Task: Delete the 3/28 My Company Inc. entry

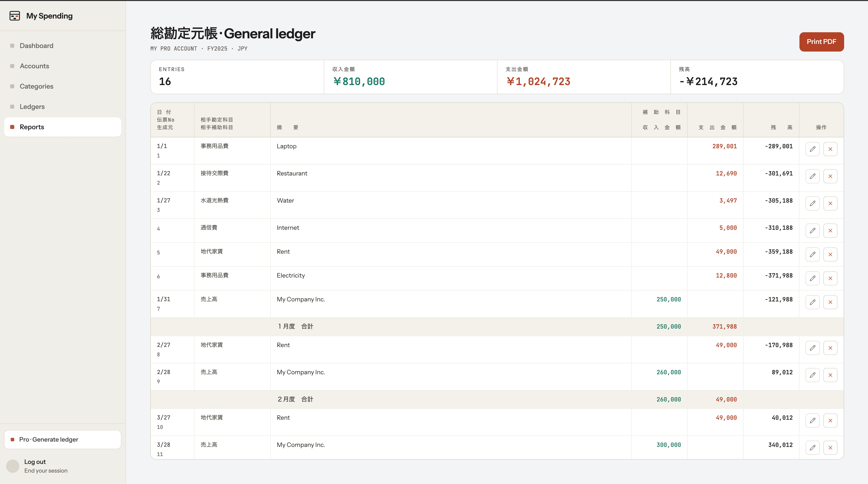Action: click(830, 448)
